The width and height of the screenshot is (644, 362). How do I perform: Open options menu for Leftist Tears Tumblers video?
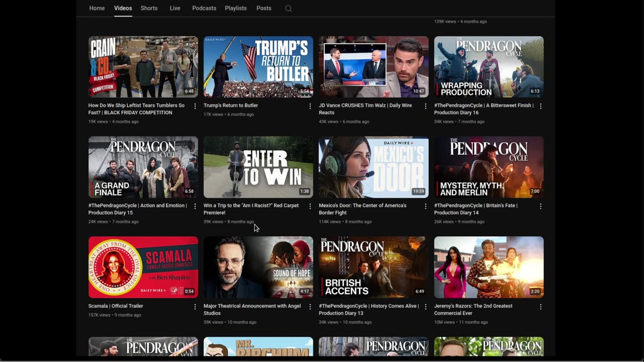point(195,106)
